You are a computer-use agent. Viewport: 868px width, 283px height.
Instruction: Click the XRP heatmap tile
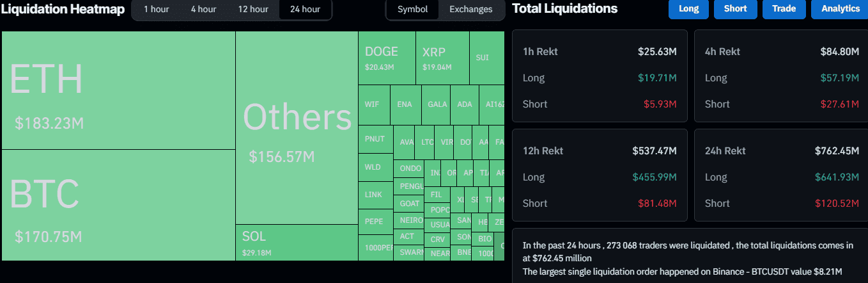click(x=442, y=58)
